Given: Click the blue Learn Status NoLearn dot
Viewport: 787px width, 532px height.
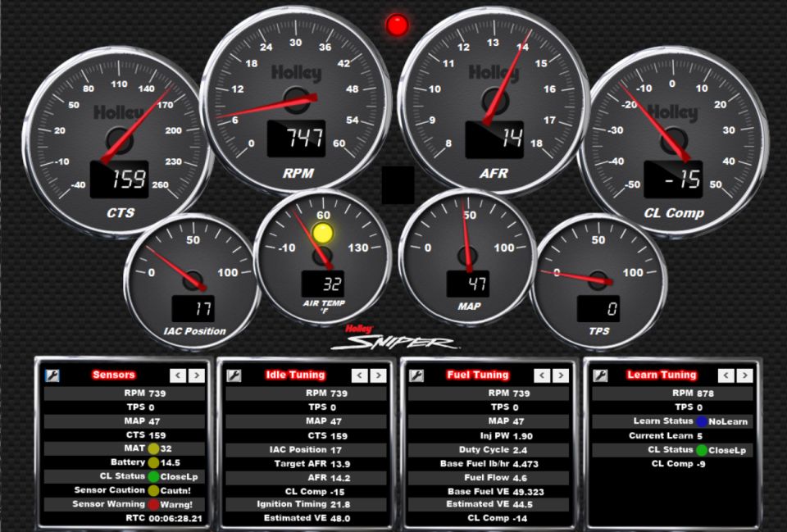Looking at the screenshot, I should pos(702,421).
